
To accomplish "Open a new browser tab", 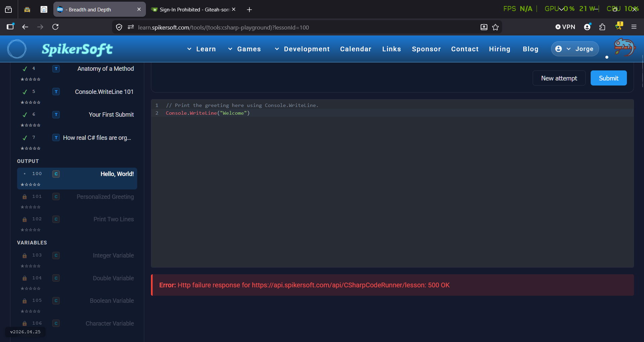I will 249,10.
